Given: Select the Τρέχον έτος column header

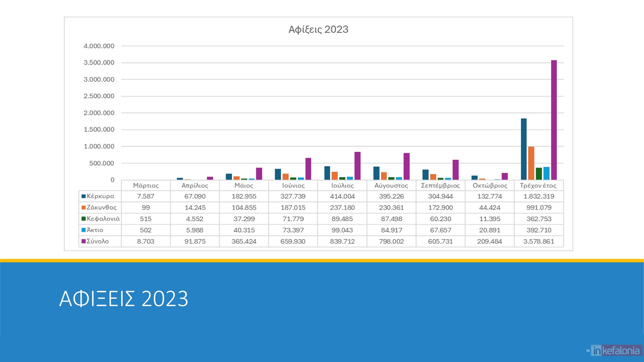Looking at the screenshot, I should (x=538, y=186).
